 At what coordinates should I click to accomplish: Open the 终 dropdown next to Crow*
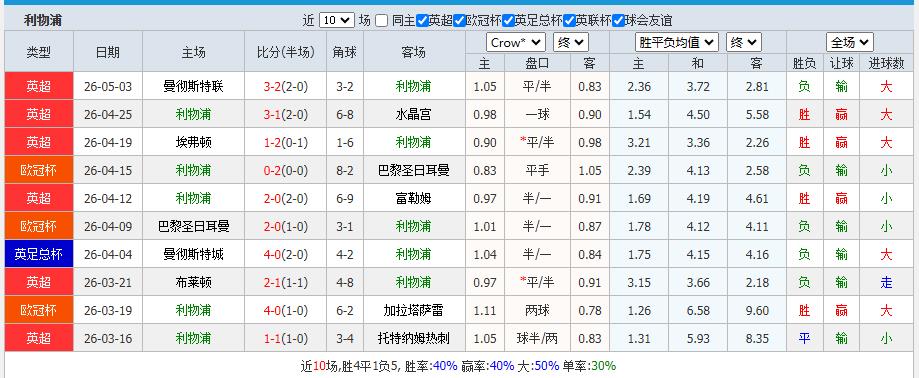(571, 42)
